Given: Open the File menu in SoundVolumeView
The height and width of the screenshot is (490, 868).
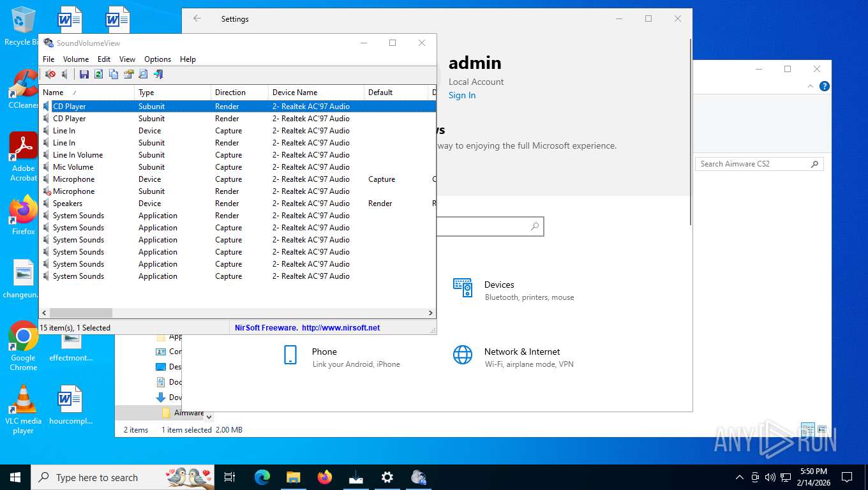Looking at the screenshot, I should [49, 59].
